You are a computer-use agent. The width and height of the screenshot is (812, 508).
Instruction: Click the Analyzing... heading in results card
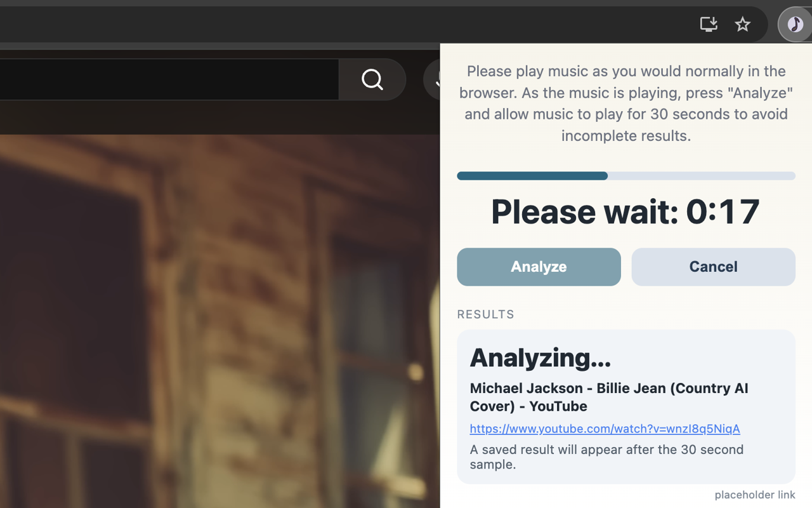pos(540,358)
